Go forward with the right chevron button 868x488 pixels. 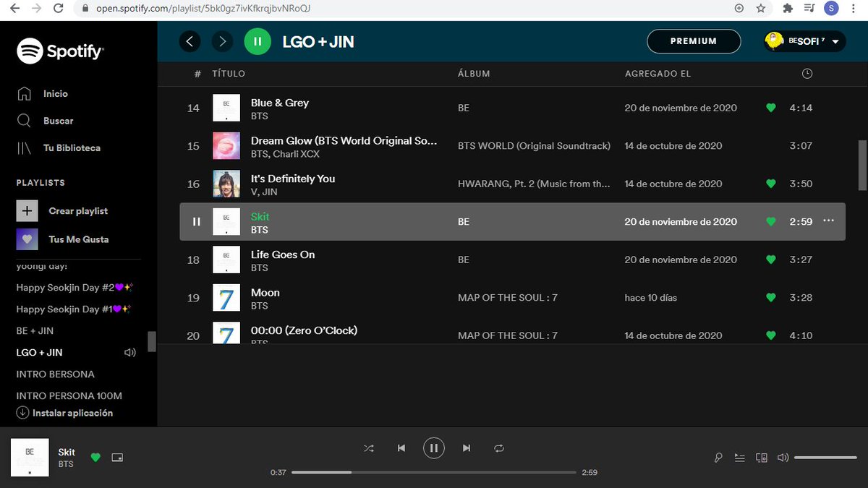point(222,42)
